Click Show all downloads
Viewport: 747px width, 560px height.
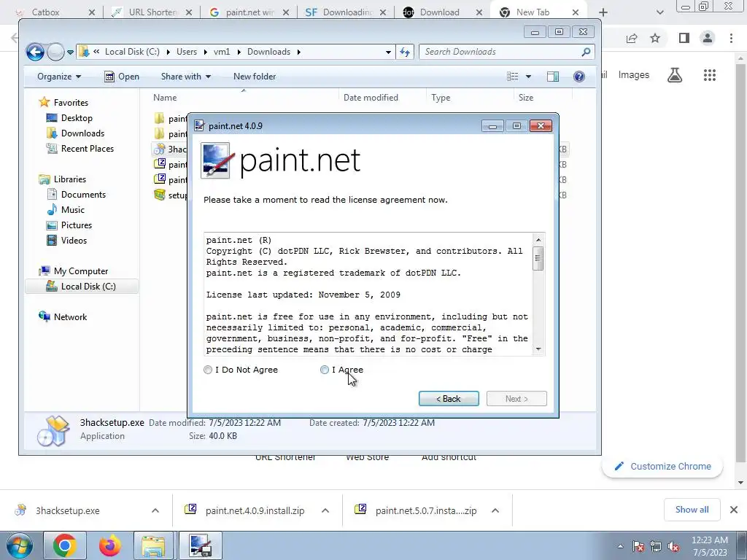point(692,510)
